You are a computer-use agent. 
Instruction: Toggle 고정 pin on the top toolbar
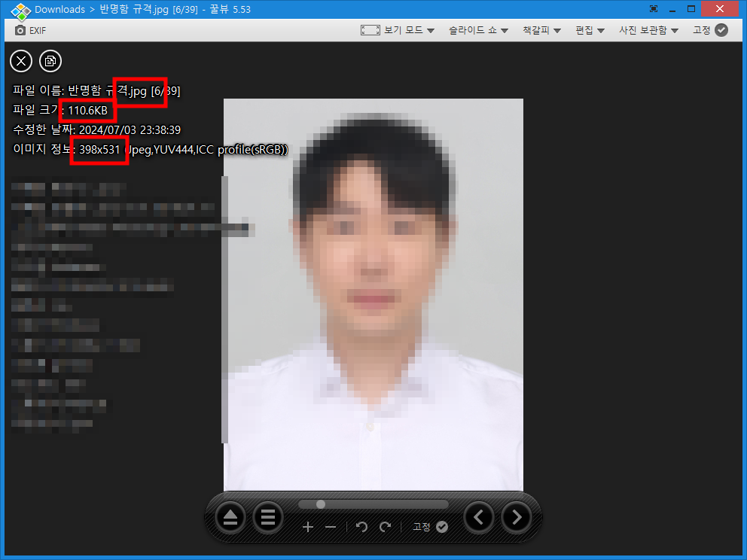coord(706,30)
